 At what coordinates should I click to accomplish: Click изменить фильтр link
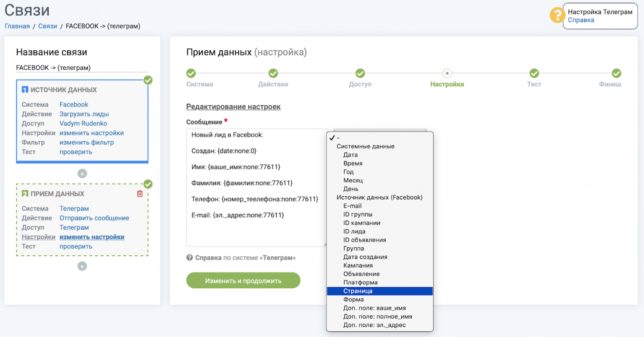point(86,143)
